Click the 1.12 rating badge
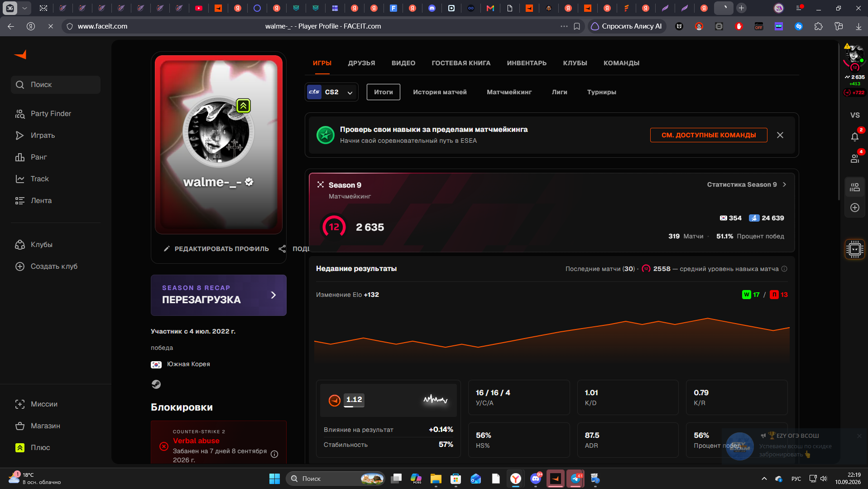868x489 pixels. [354, 400]
